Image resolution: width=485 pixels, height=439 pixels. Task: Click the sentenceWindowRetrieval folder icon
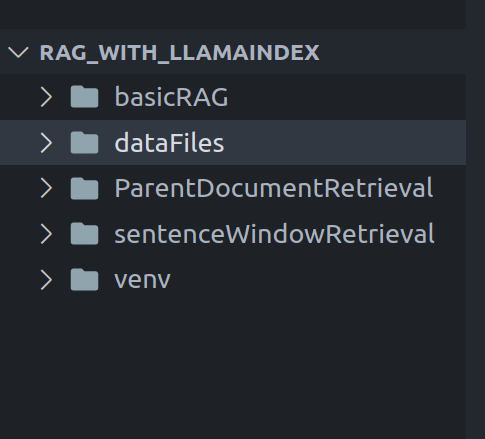[84, 234]
